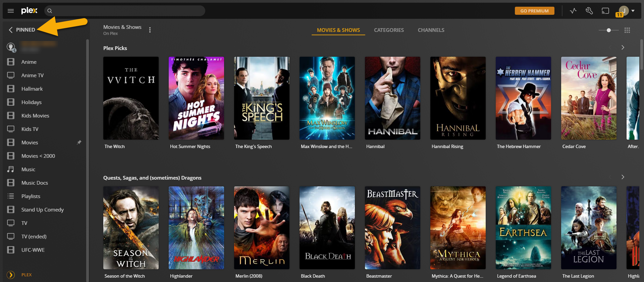The image size is (644, 282).
Task: Open the hamburger menu icon
Action: (x=11, y=11)
